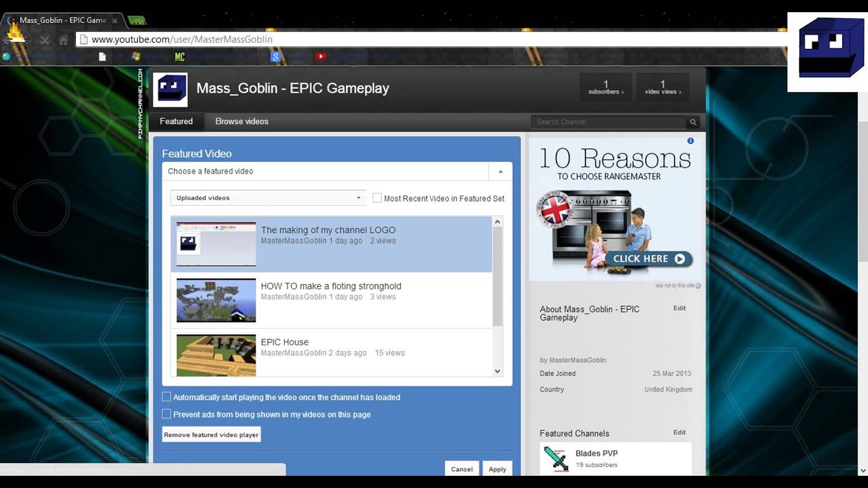Open the Uploaded videos dropdown
Screen dimensions: 868x488
point(268,198)
